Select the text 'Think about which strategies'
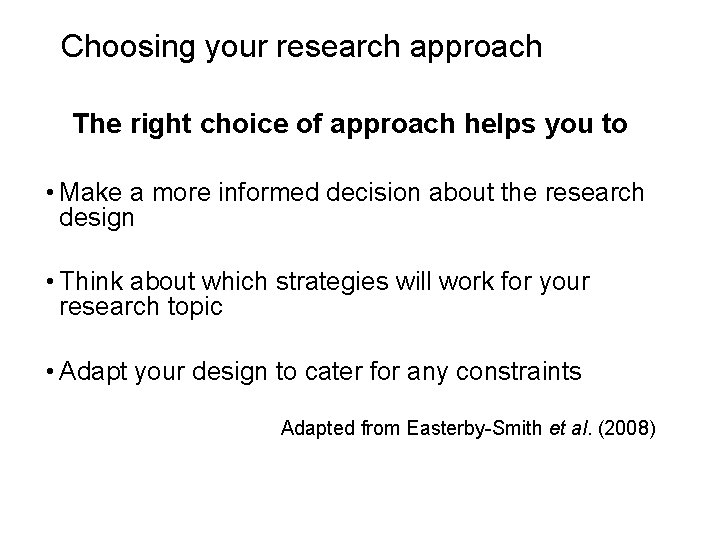The width and height of the screenshot is (720, 540). pyautogui.click(x=224, y=281)
